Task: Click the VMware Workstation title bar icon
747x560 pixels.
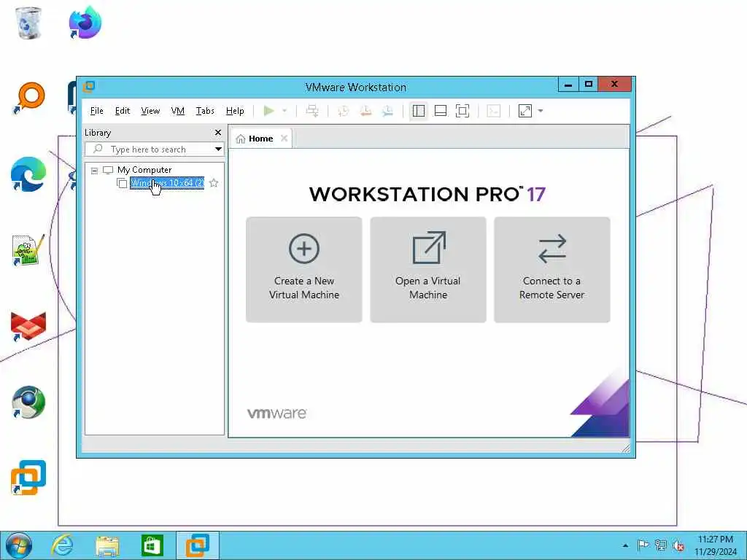Action: click(89, 87)
